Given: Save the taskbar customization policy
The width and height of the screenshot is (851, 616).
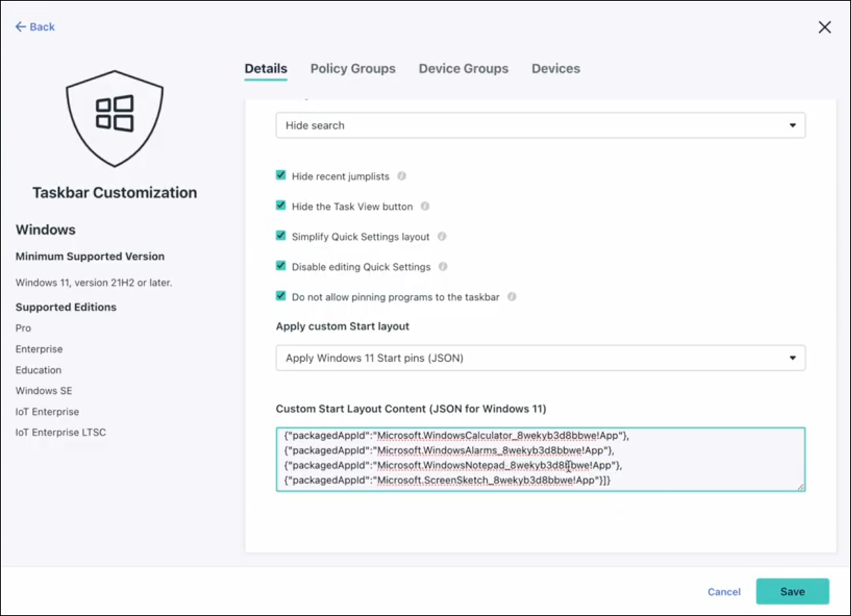Looking at the screenshot, I should click(x=793, y=592).
